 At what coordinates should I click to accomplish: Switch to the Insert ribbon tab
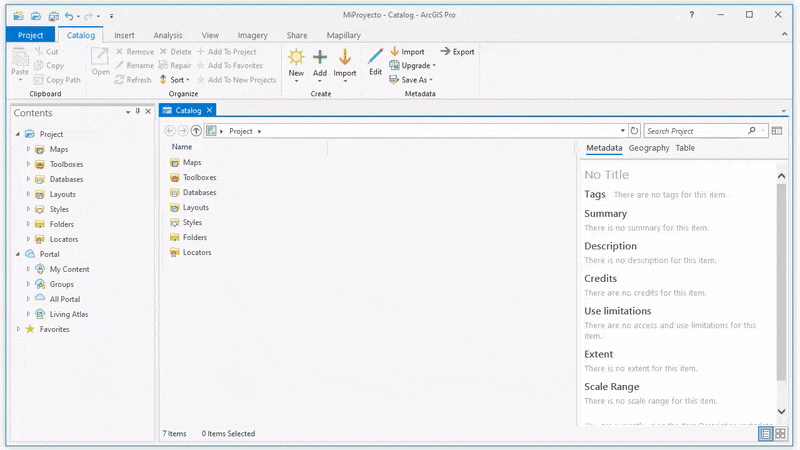tap(124, 35)
